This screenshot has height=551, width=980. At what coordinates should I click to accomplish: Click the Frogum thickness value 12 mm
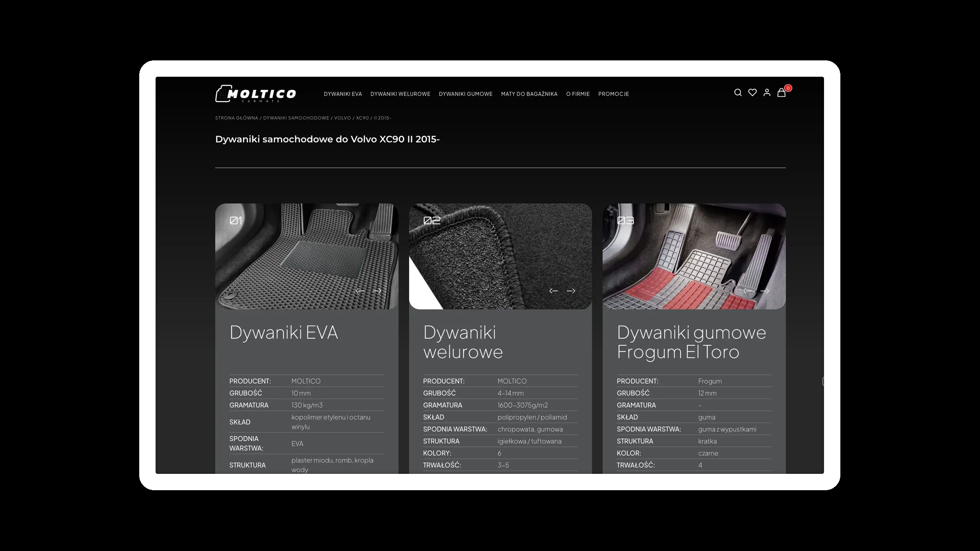[x=707, y=393]
